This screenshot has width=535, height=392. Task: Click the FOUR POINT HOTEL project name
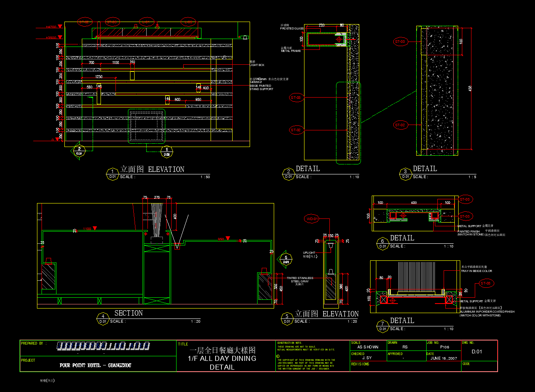click(96, 365)
